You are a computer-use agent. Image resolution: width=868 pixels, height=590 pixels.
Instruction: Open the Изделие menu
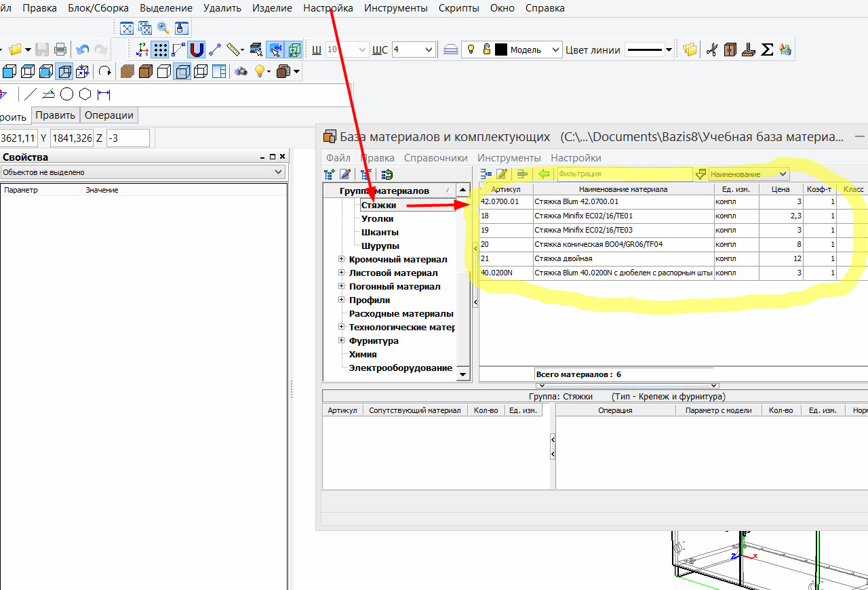[x=272, y=8]
